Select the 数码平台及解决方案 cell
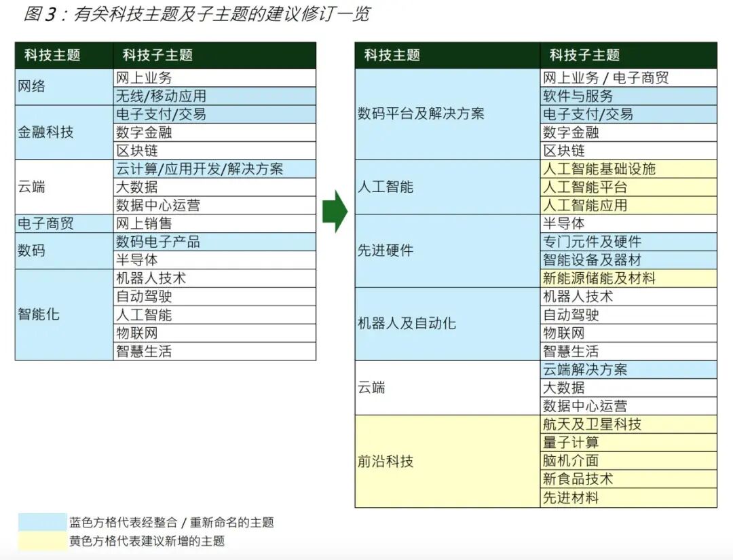Screen dimensions: 733x560 tap(447, 114)
